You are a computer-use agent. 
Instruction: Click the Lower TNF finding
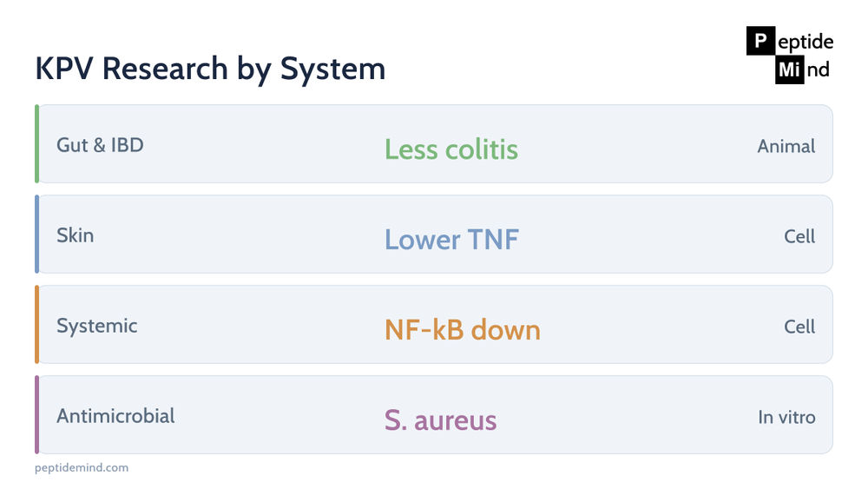[451, 239]
